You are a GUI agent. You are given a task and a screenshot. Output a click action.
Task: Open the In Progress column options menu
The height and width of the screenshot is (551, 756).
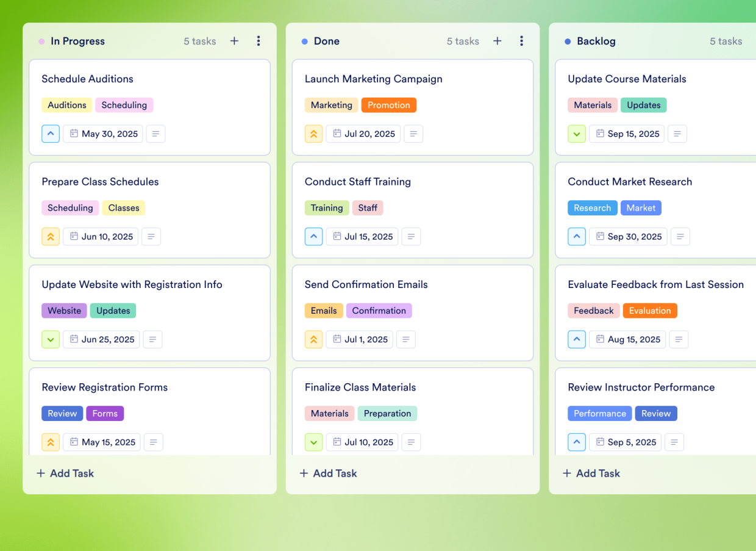click(259, 41)
